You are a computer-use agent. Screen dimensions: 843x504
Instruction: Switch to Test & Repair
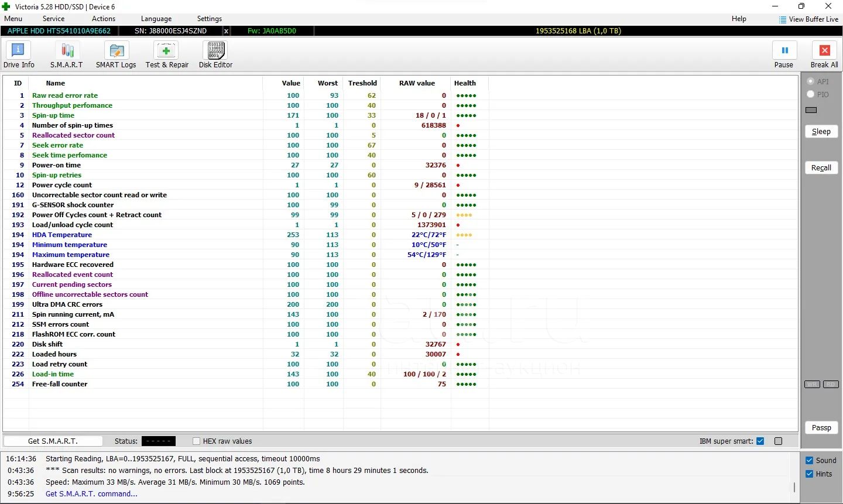pyautogui.click(x=167, y=55)
